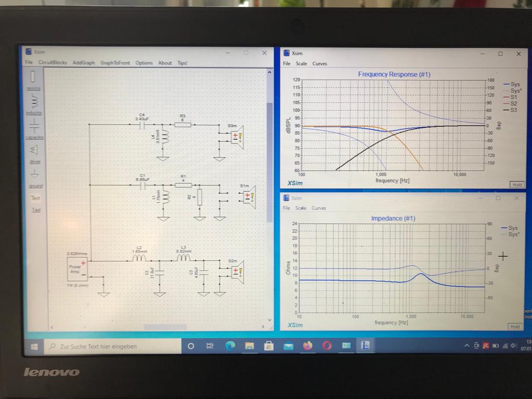
Task: Open the Tips! menu item
Action: tap(182, 63)
